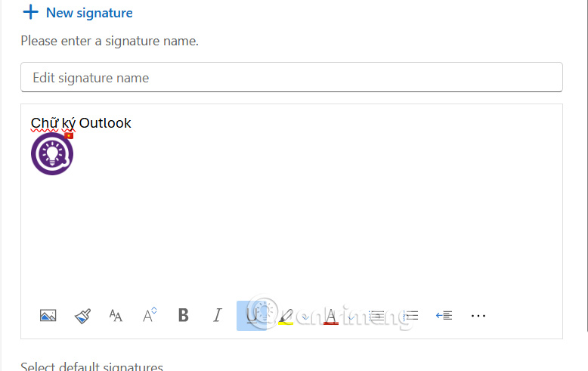Focus the Edit signature name field
The width and height of the screenshot is (588, 371).
click(291, 78)
